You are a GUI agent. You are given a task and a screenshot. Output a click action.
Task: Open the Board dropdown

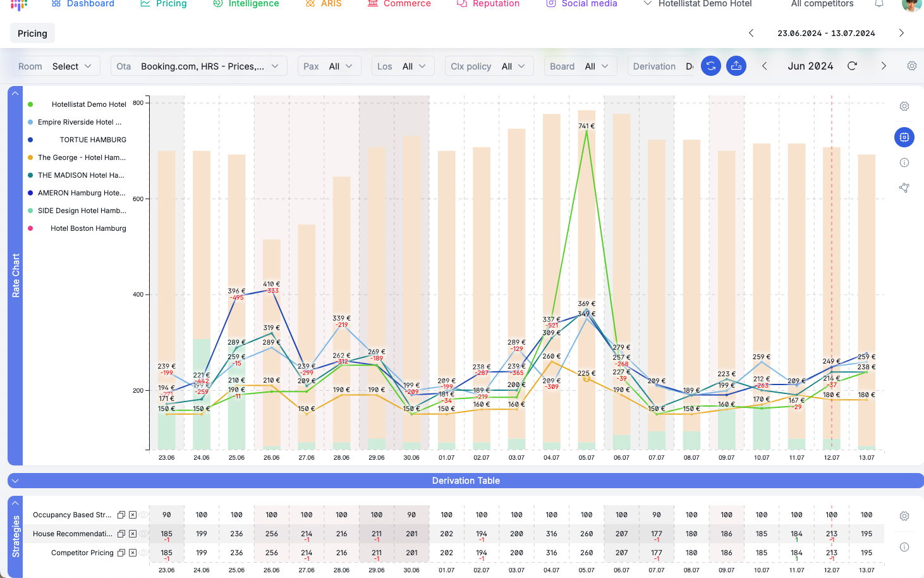click(x=580, y=66)
